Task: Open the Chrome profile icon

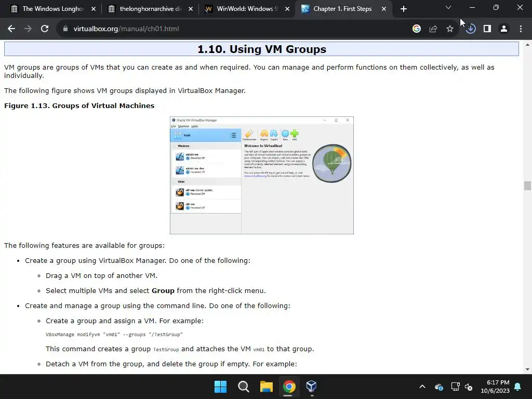Action: pyautogui.click(x=504, y=29)
